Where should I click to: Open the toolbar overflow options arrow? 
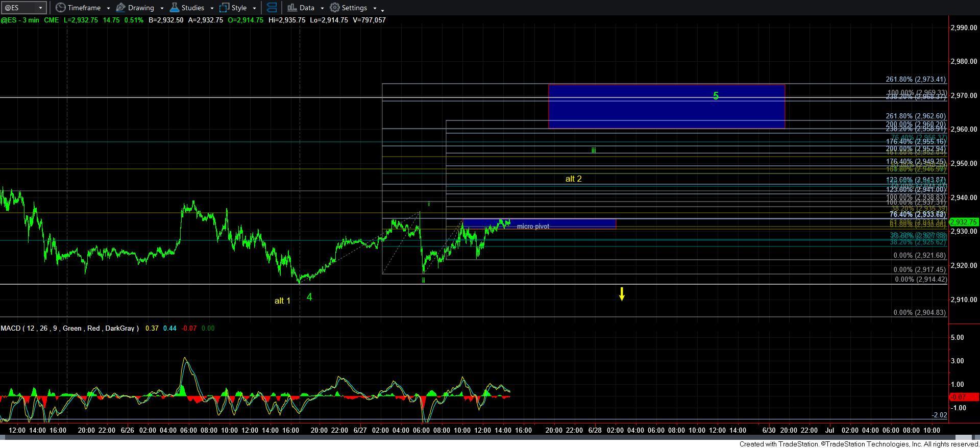(383, 10)
